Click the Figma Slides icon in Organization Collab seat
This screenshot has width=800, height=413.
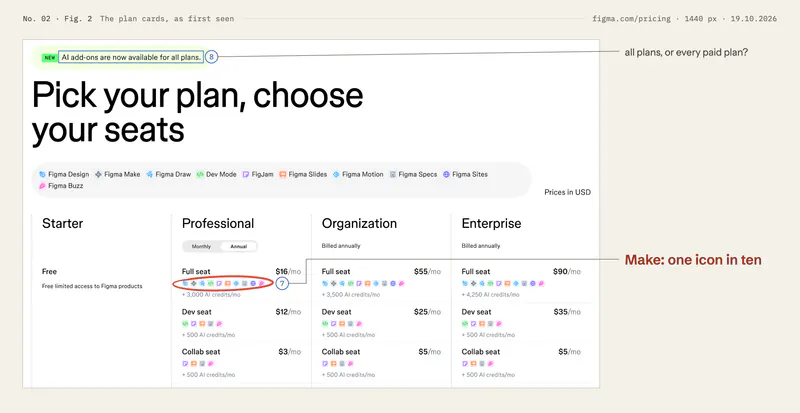[334, 363]
